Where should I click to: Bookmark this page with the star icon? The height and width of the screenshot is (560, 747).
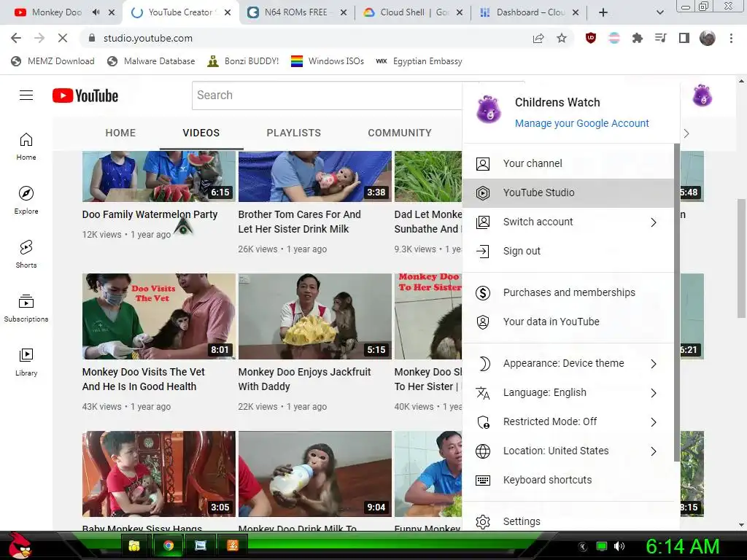(562, 38)
